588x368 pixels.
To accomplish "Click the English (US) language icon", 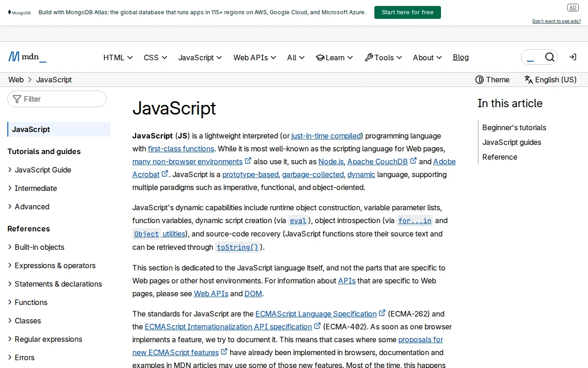I will (x=528, y=80).
